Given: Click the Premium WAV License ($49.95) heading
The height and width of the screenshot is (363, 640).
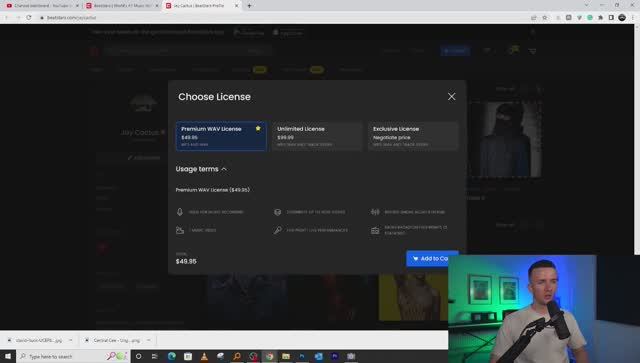Looking at the screenshot, I should pyautogui.click(x=213, y=190).
